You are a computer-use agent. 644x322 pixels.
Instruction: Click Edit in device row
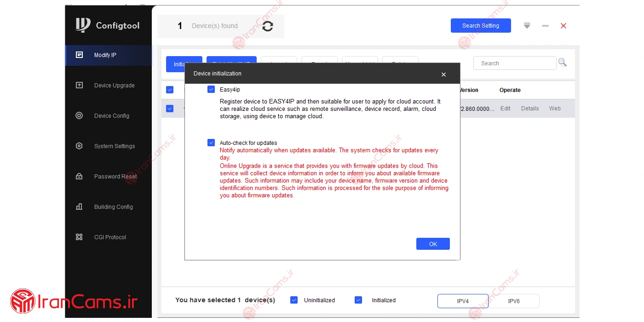pyautogui.click(x=505, y=109)
